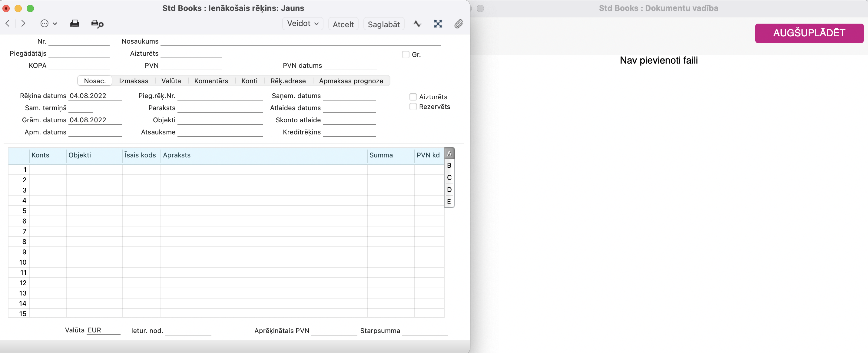
Task: Open the Apmaksas prognoze tab
Action: coord(351,81)
